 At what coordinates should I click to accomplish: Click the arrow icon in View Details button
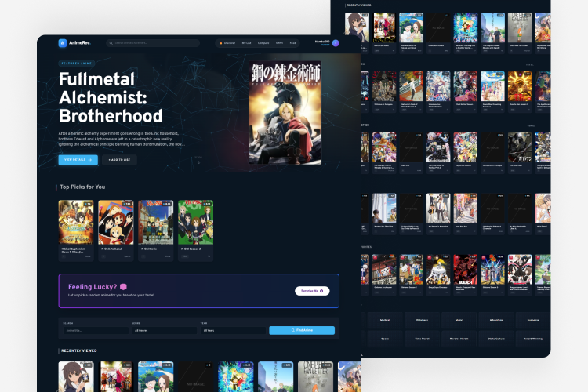89,160
